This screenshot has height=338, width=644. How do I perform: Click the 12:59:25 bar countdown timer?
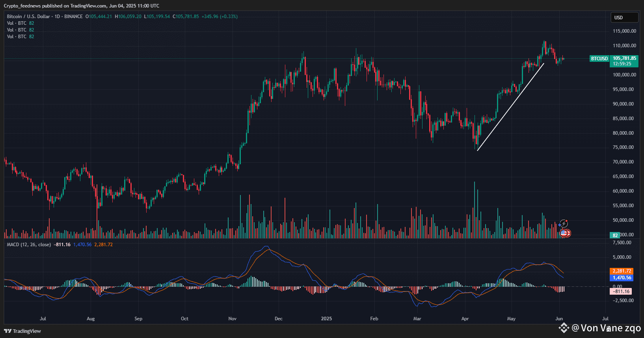click(x=622, y=64)
